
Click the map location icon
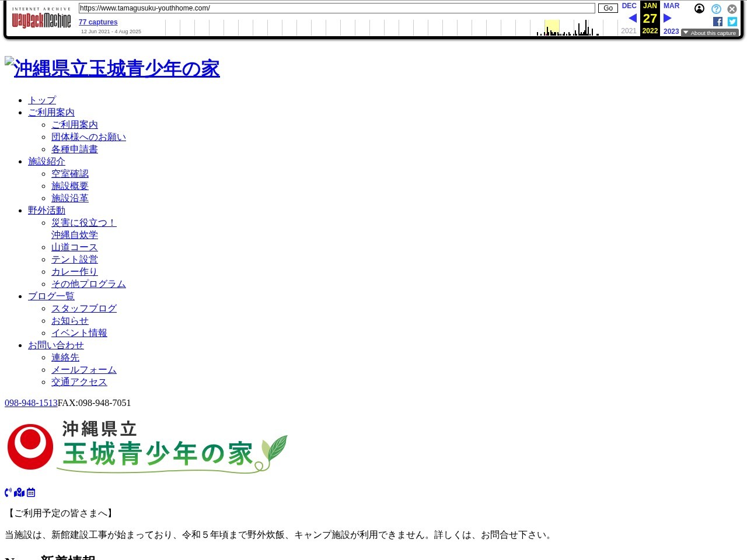click(x=19, y=492)
